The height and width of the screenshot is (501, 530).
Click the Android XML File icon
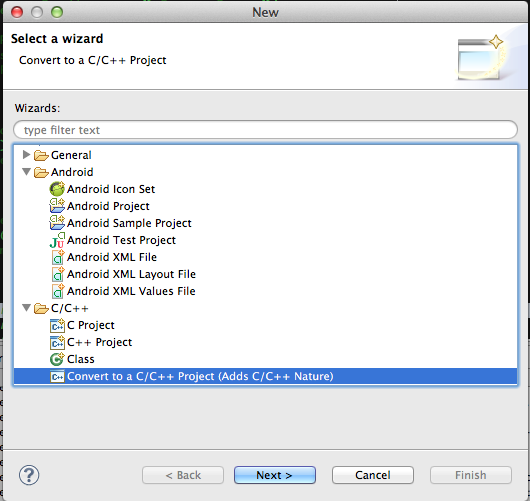click(57, 257)
